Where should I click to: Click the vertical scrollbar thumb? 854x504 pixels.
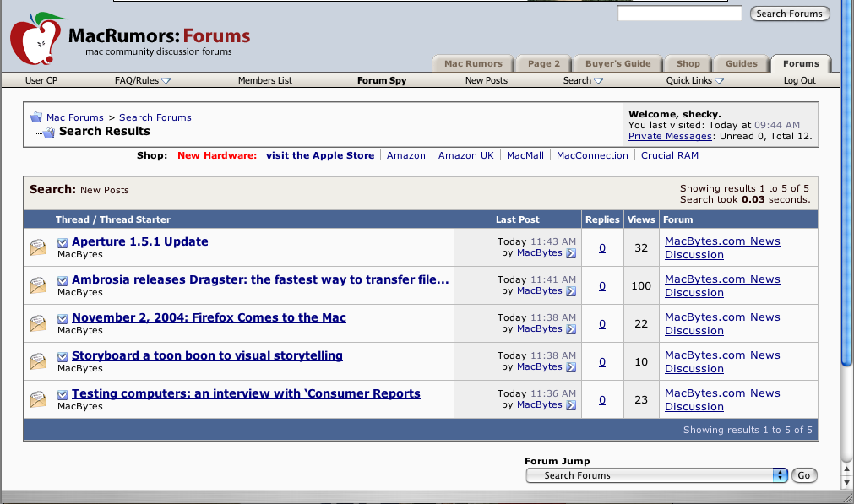pyautogui.click(x=846, y=182)
